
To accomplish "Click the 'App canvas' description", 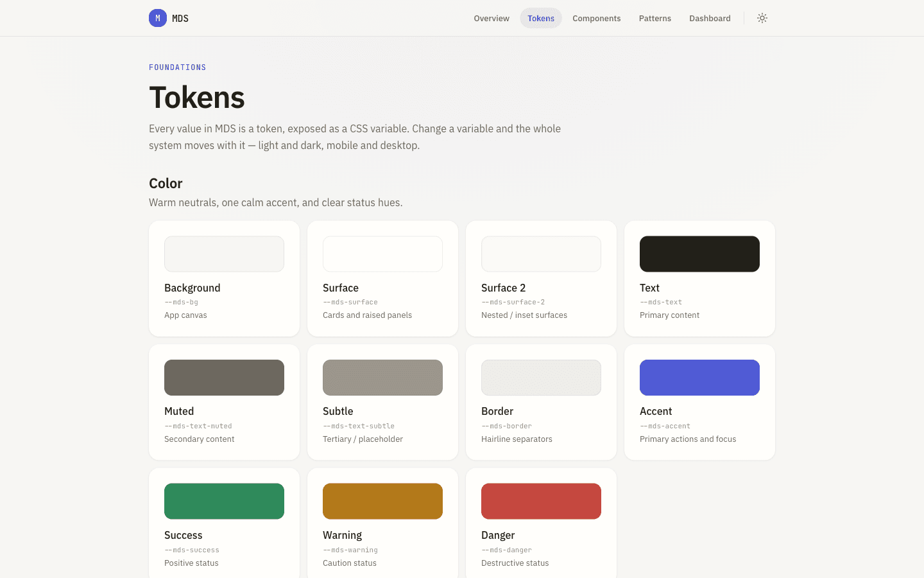I will click(x=185, y=315).
